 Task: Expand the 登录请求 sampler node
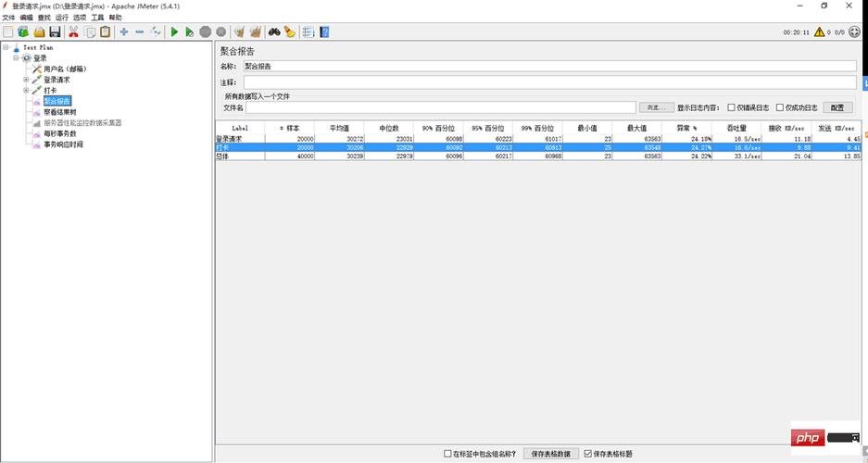coord(26,80)
